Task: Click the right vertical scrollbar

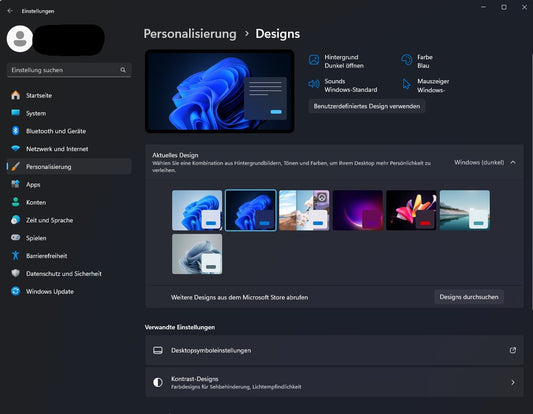Action: click(x=532, y=182)
